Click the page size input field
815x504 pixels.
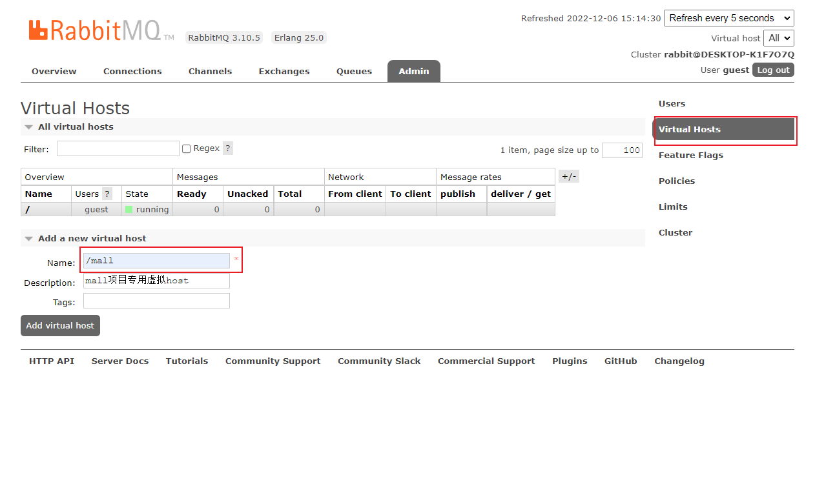622,150
